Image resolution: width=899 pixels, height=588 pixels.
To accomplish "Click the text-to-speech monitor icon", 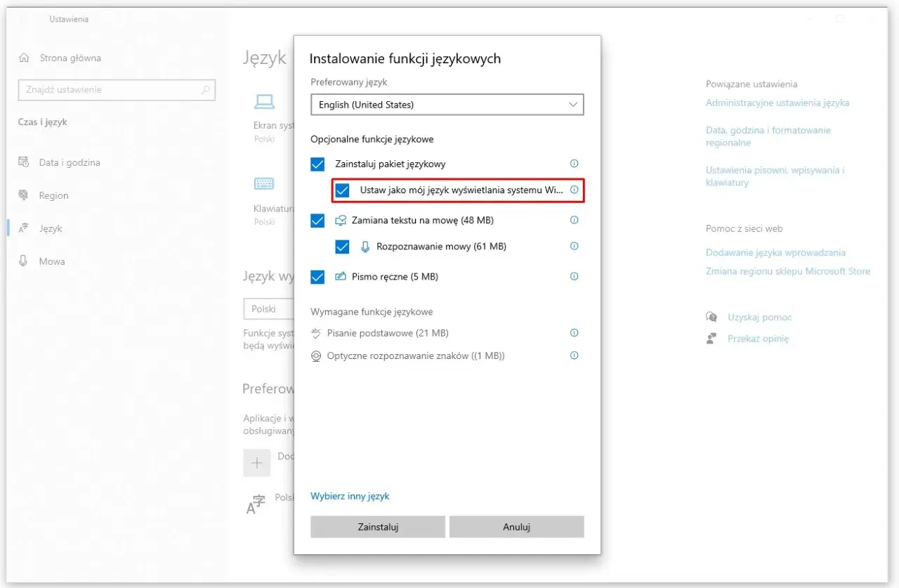I will (x=341, y=221).
